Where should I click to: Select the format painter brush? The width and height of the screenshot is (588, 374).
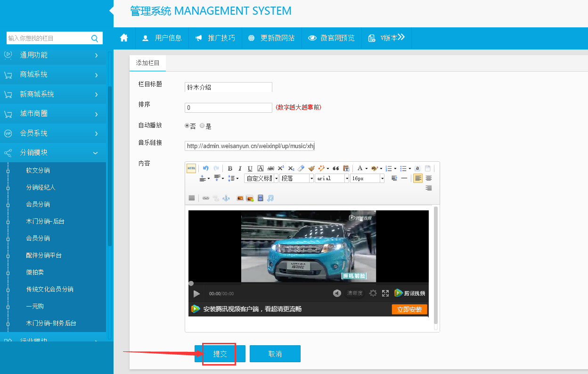coord(311,168)
